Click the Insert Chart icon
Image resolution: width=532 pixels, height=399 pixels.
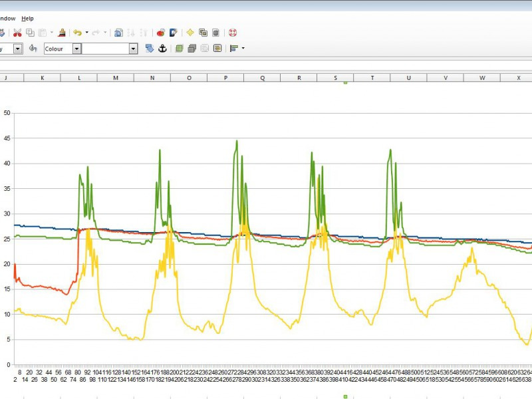161,33
